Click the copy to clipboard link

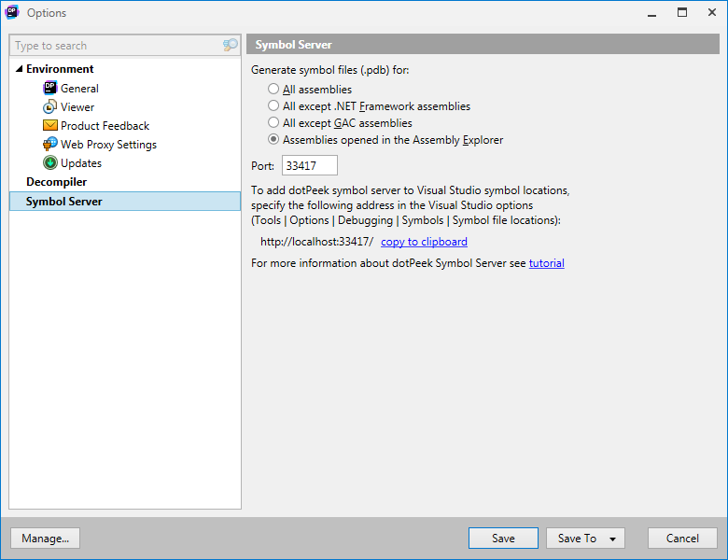(x=424, y=242)
